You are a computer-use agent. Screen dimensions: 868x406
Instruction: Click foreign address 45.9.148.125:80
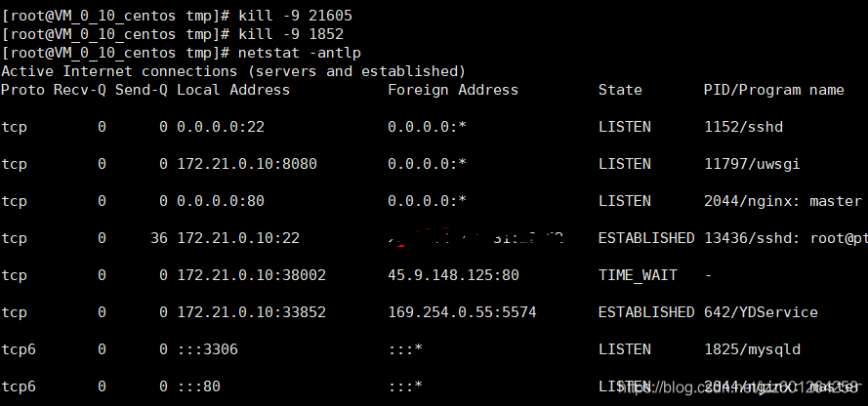[x=453, y=275]
